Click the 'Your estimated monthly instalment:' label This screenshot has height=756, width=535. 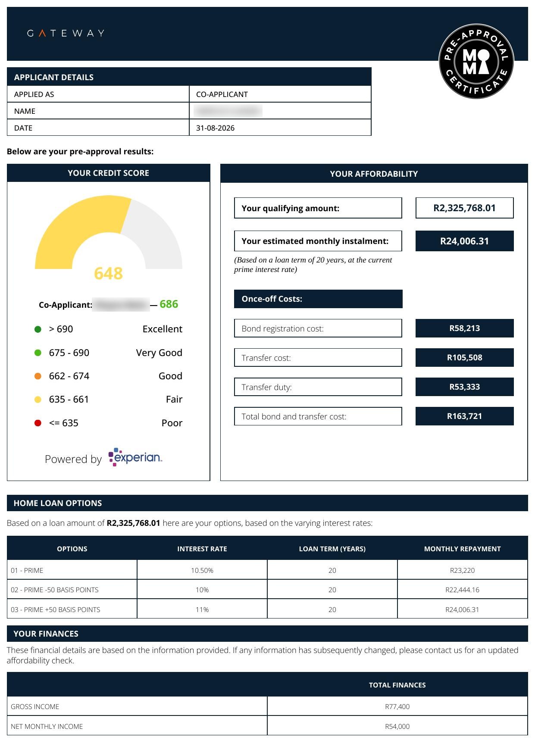(x=318, y=241)
